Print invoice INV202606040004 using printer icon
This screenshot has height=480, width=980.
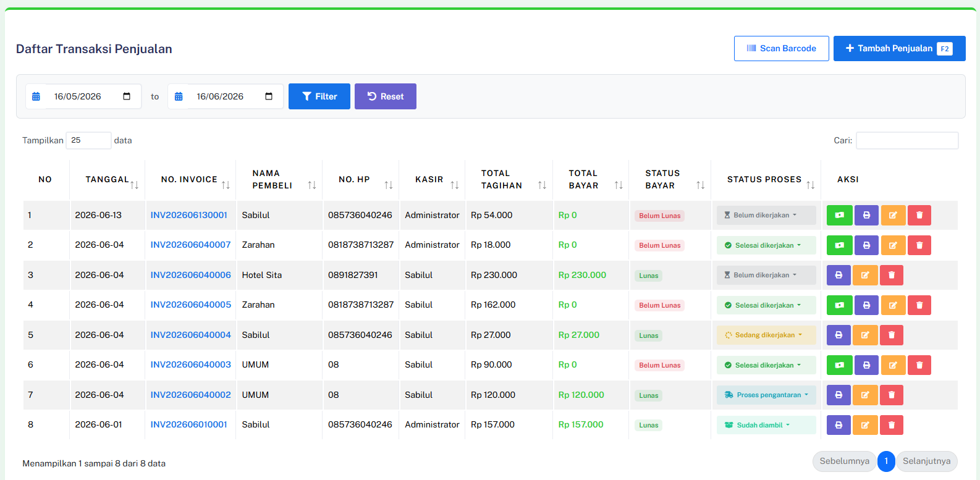tap(838, 335)
